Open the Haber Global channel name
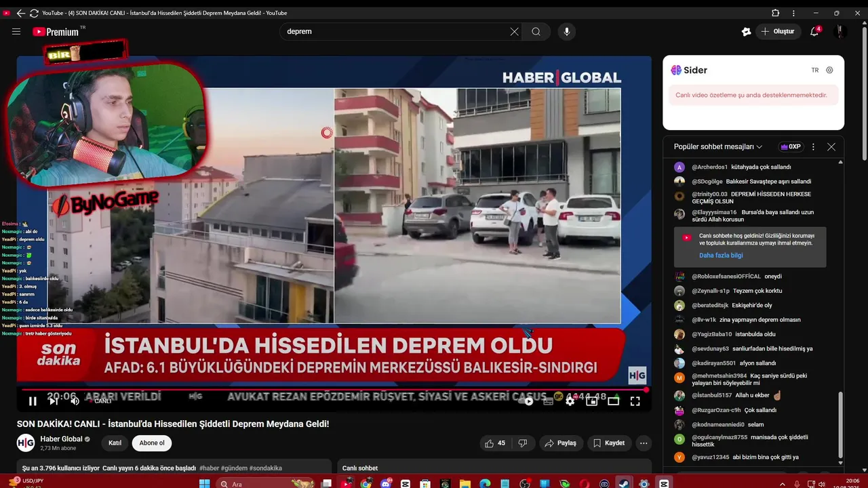The width and height of the screenshot is (868, 488). coord(62,439)
